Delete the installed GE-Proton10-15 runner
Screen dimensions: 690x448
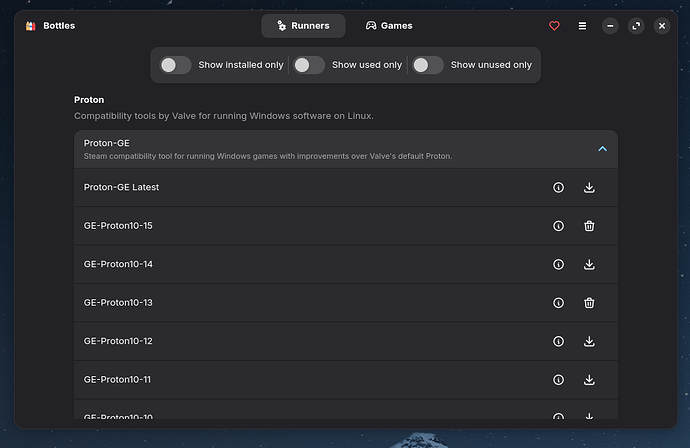(589, 226)
